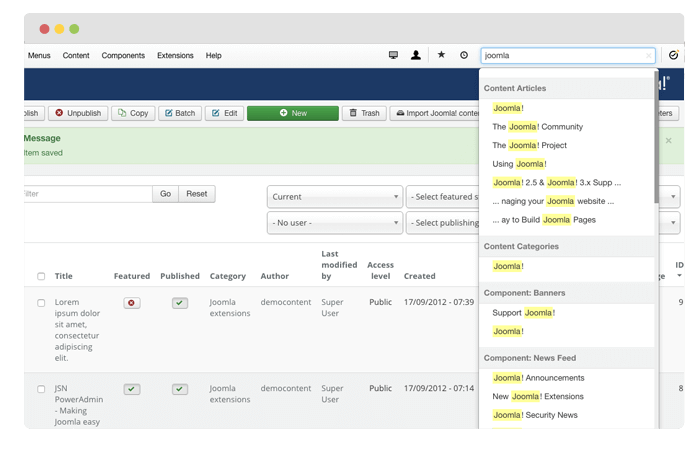Open New Joomla! Extensions result

coord(538,396)
